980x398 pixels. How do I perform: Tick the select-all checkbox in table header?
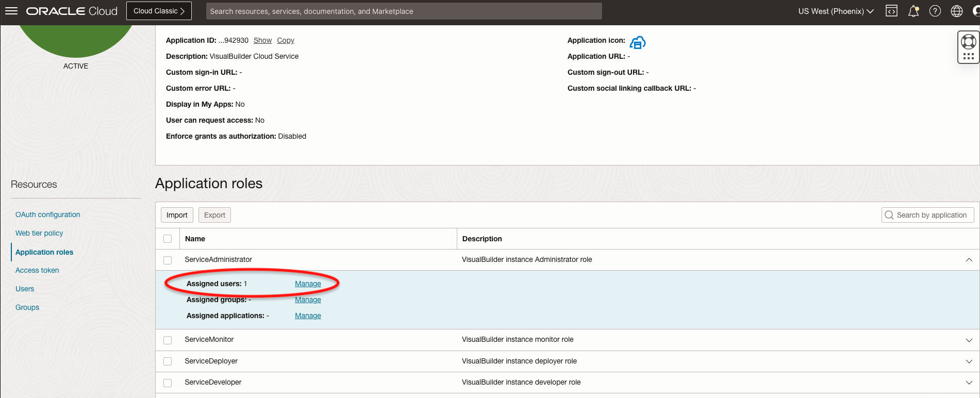[168, 239]
